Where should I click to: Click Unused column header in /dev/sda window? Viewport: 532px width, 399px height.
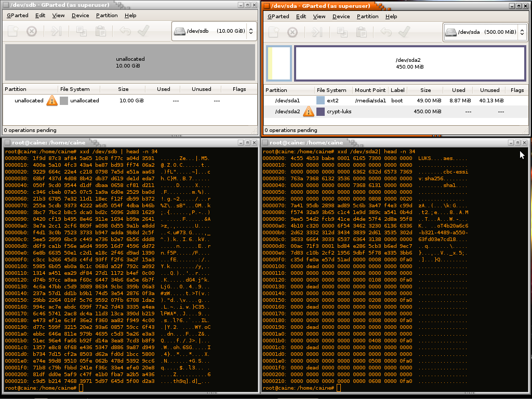pos(489,90)
